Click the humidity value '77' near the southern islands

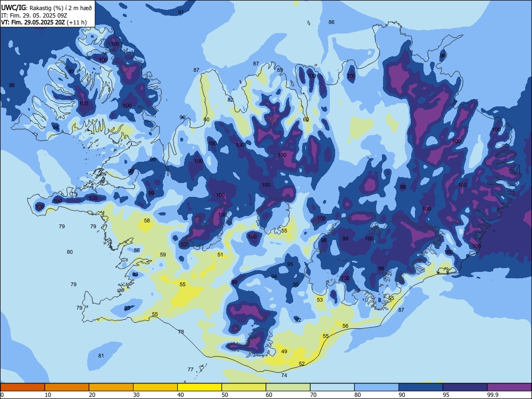coord(190,370)
